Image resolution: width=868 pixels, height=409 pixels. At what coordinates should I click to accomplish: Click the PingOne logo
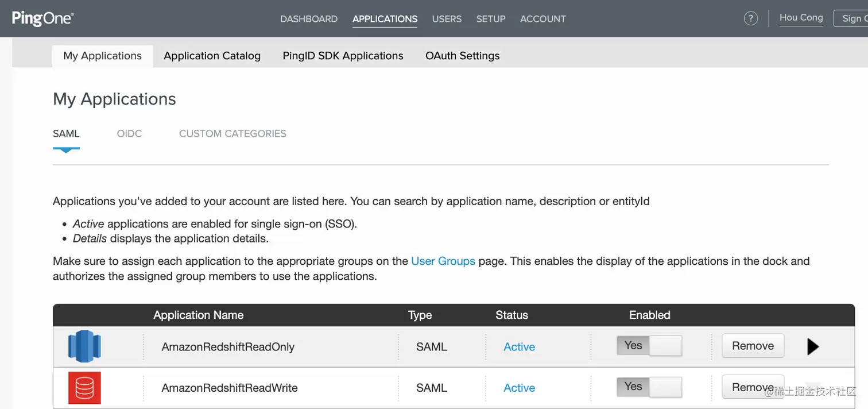(43, 18)
